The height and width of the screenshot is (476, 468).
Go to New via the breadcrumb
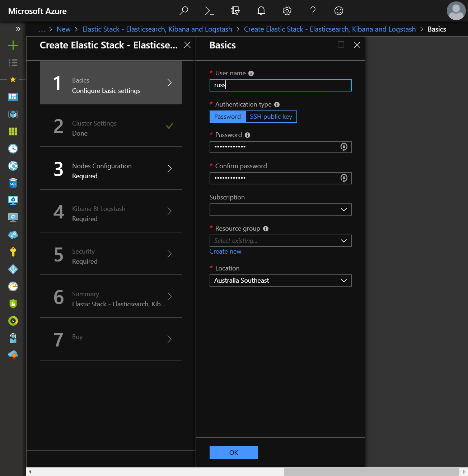coord(64,29)
